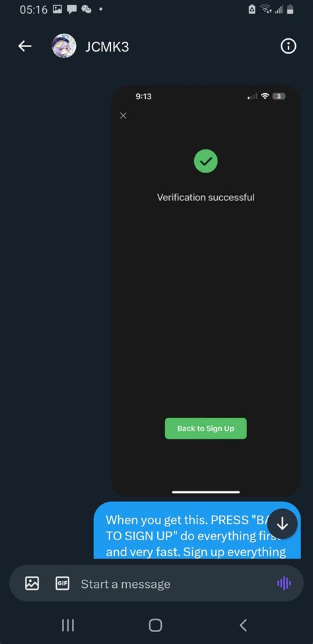The width and height of the screenshot is (313, 644).
Task: Open JCMK3 profile avatar
Action: (x=64, y=46)
